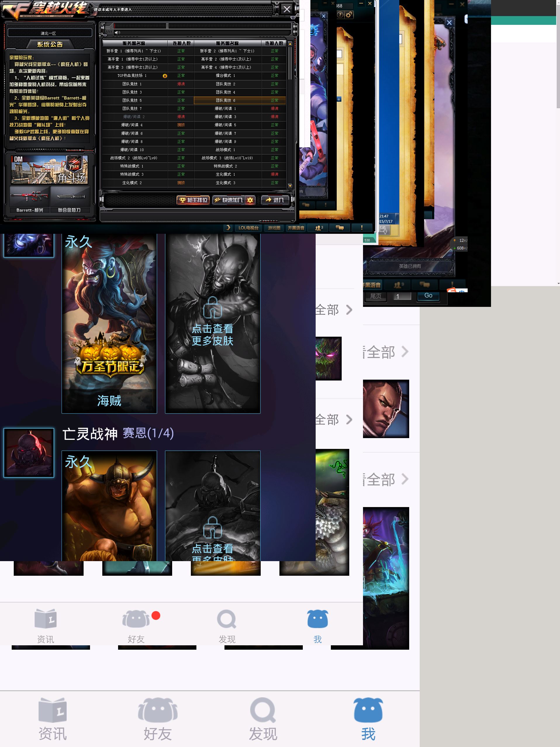The height and width of the screenshot is (747, 560).
Task: Click the exclamation alert icon in LOL bar
Action: coord(362,228)
